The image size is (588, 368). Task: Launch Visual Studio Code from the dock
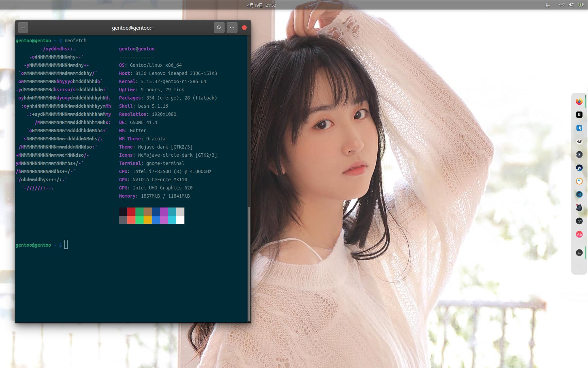(x=579, y=195)
